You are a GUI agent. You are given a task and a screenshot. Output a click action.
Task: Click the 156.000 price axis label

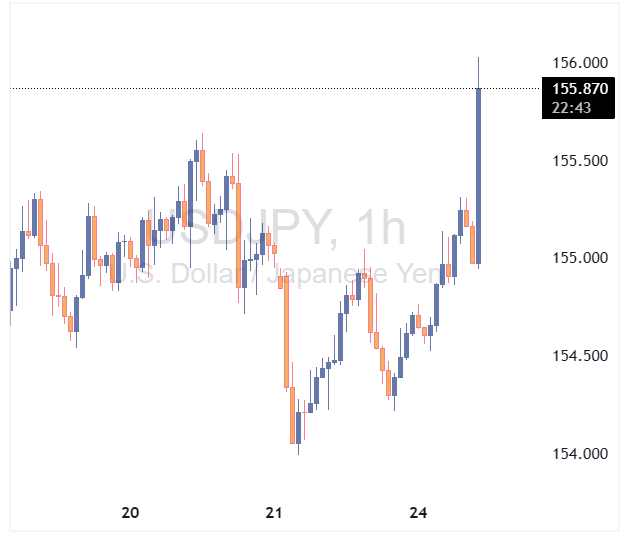click(578, 63)
